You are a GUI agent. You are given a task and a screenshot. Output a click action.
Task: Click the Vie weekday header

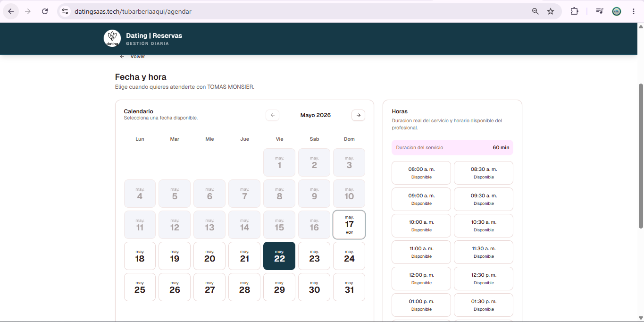click(x=279, y=139)
